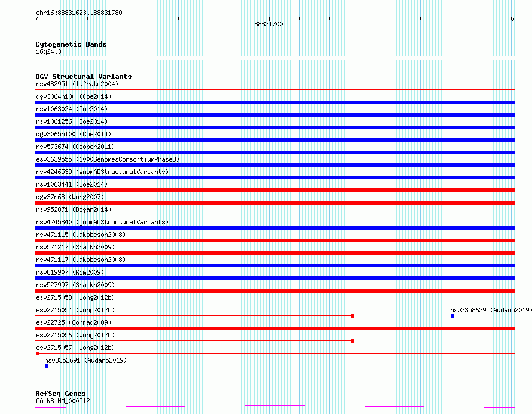This screenshot has height=414, width=532.
Task: Open esv2715053 (Wong2012b) variant label
Action: point(75,297)
